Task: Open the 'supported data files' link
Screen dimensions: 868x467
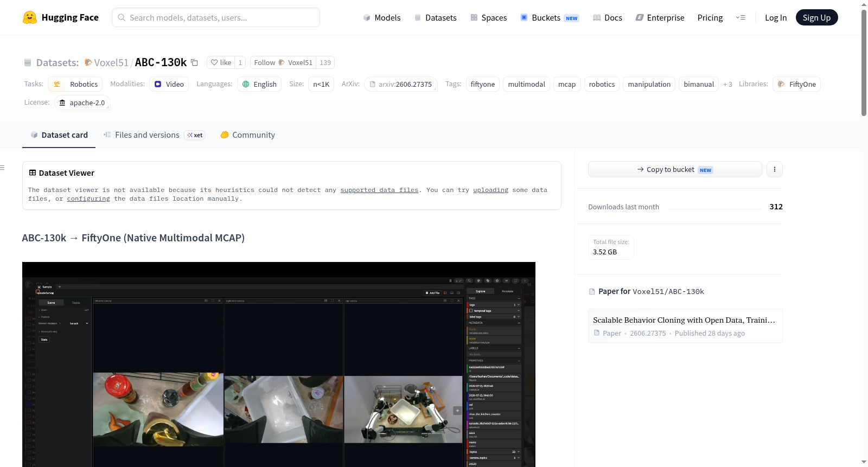Action: click(379, 190)
